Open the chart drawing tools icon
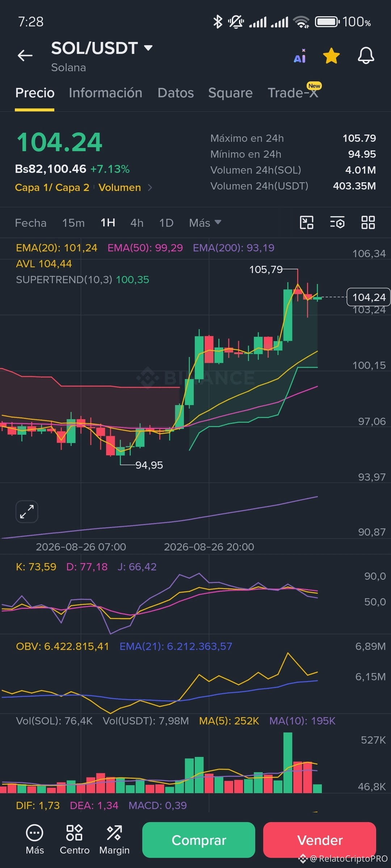391x868 pixels. (x=307, y=222)
